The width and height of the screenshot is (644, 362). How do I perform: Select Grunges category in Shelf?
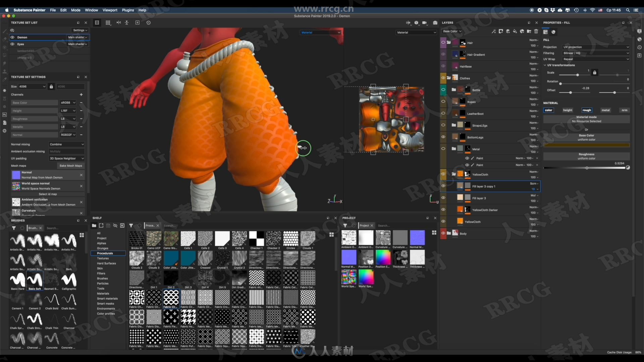pyautogui.click(x=103, y=248)
